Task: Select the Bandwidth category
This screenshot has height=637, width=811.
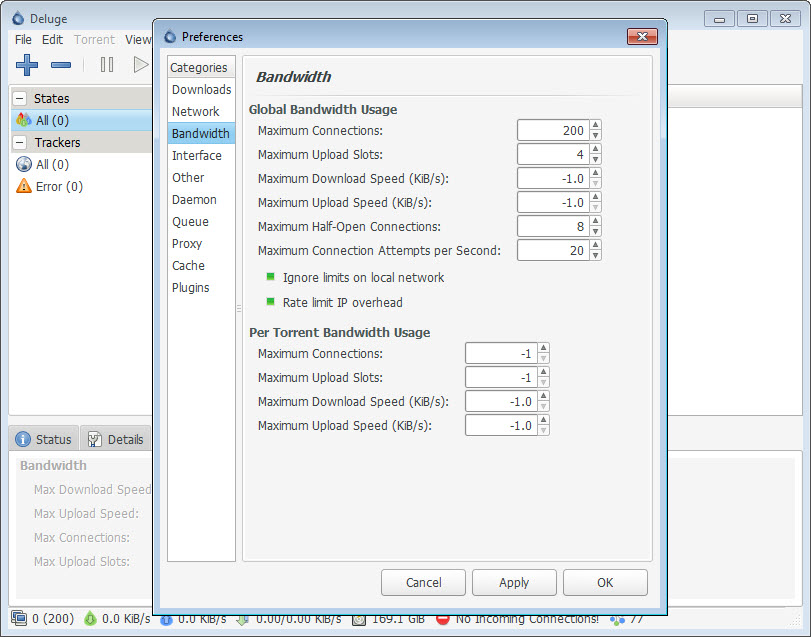Action: click(201, 133)
